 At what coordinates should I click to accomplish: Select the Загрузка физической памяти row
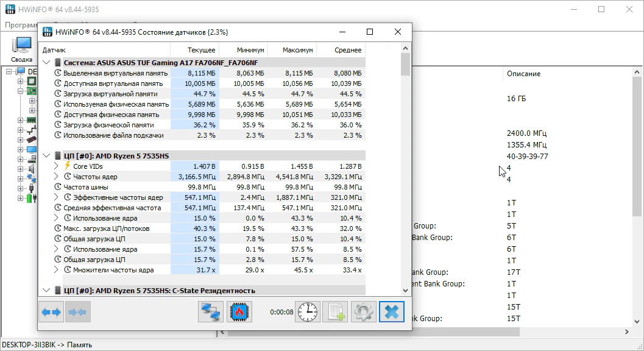coord(110,125)
